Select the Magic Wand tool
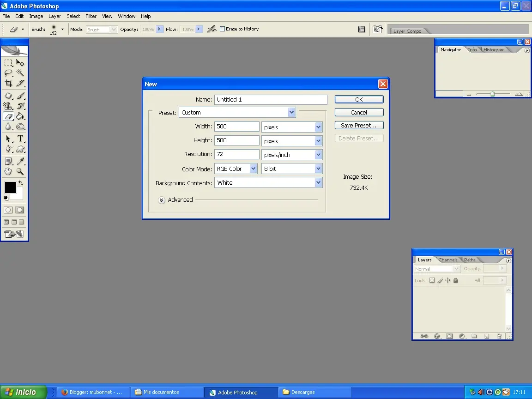 coord(20,73)
